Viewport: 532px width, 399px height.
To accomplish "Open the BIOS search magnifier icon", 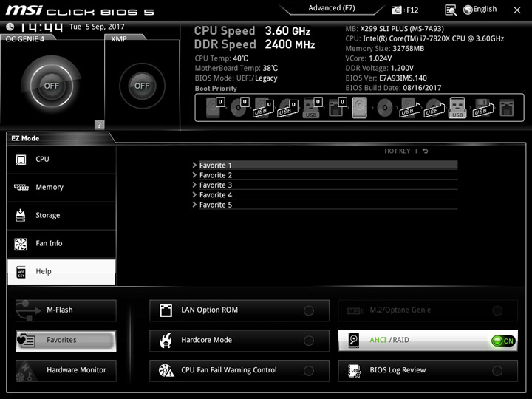I will click(x=451, y=10).
